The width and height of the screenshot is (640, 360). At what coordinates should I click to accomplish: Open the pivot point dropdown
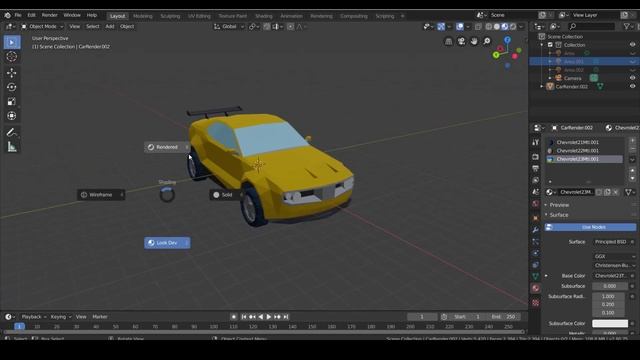(x=254, y=27)
